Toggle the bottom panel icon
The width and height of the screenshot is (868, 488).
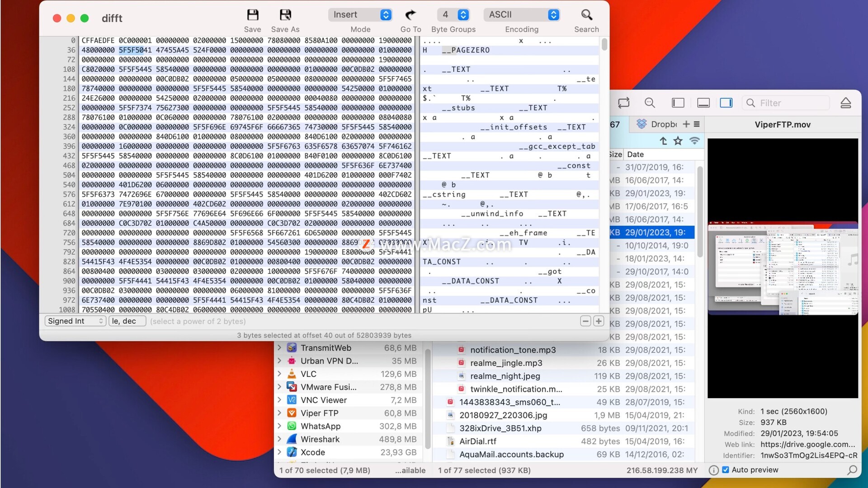(x=703, y=103)
